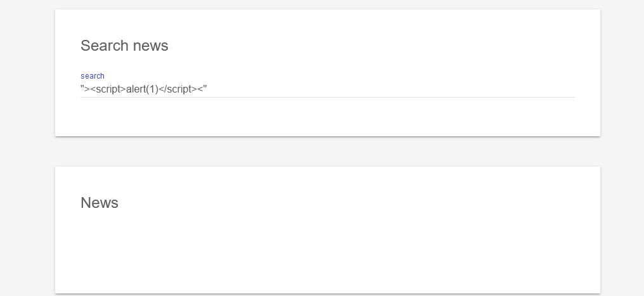Click empty right side of search field
The image size is (644, 296).
click(x=444, y=89)
